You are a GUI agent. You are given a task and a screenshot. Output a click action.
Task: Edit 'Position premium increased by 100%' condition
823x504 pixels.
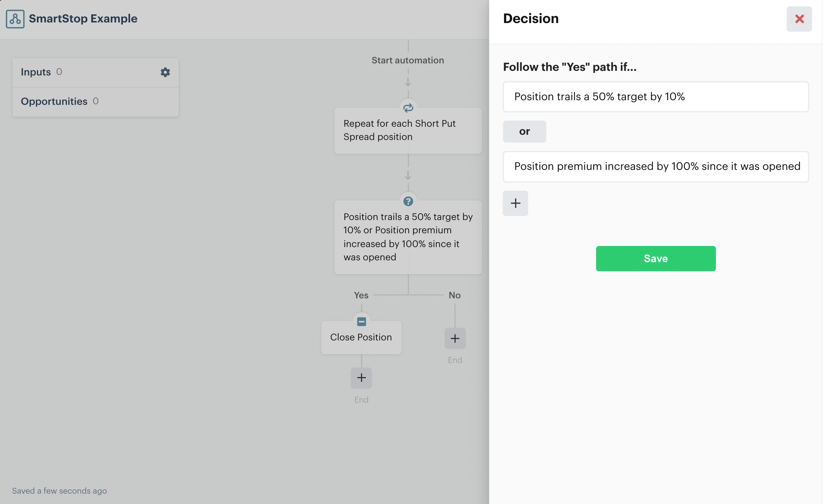(x=655, y=166)
